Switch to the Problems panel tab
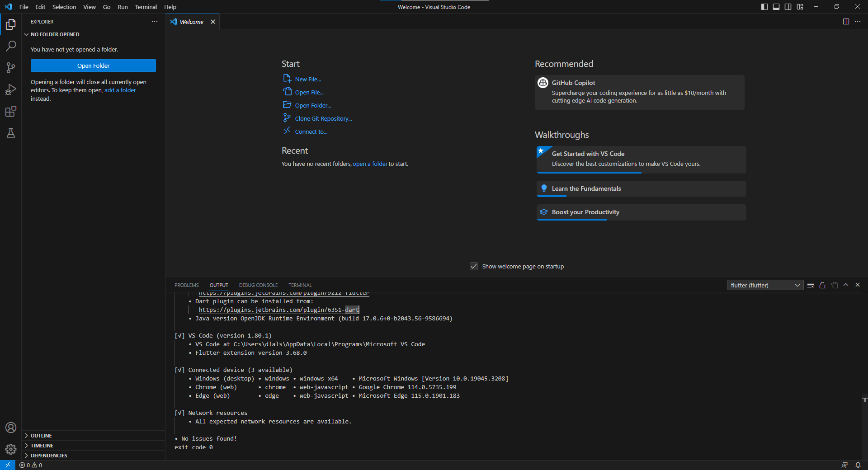The width and height of the screenshot is (868, 470). [187, 285]
